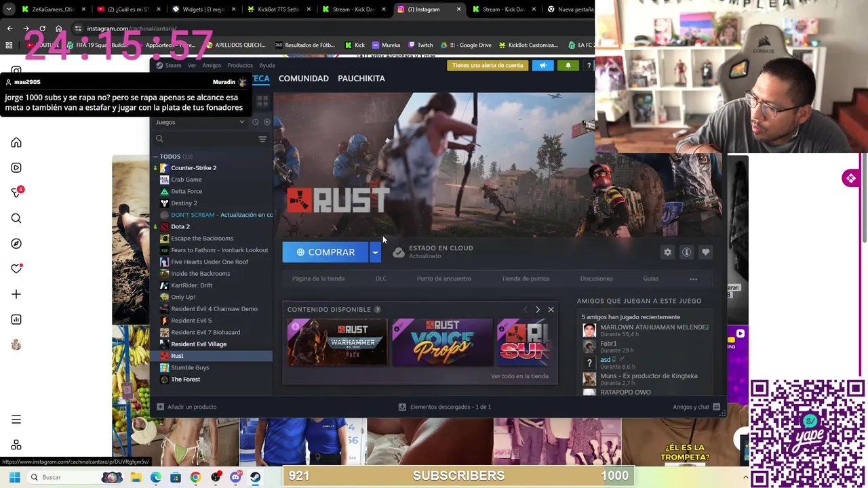Click Instagram search magnifier icon
The width and height of the screenshot is (868, 488).
point(16,218)
